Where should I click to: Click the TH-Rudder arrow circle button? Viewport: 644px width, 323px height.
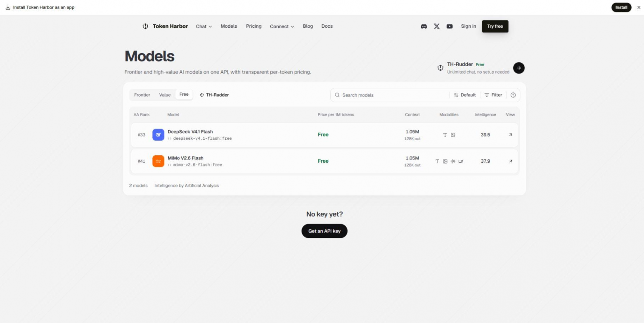pyautogui.click(x=519, y=68)
